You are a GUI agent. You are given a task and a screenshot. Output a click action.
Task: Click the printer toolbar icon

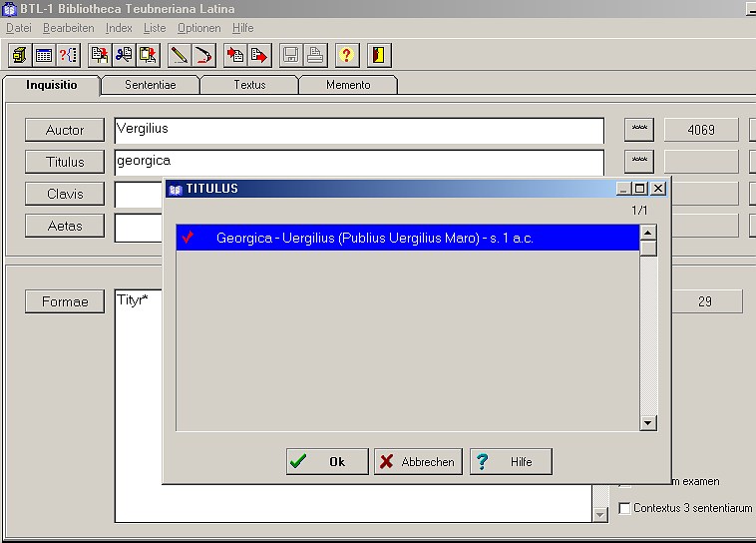pyautogui.click(x=315, y=55)
